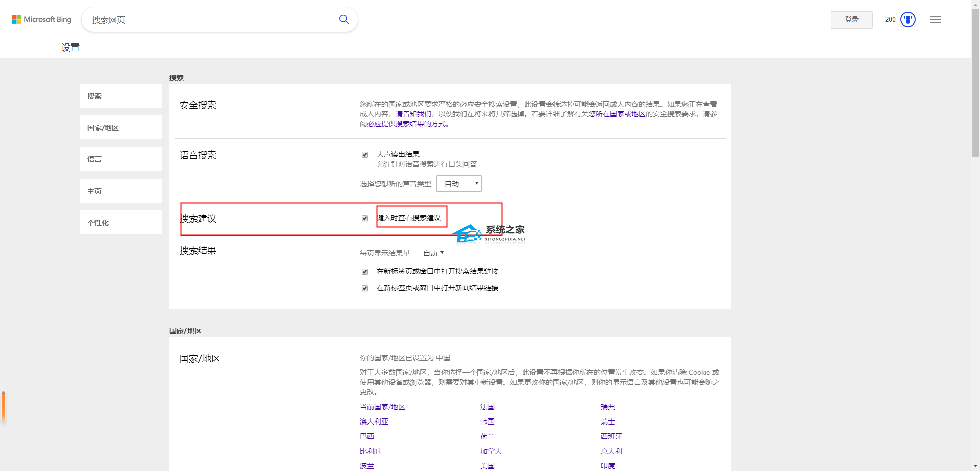Choose 澳大利亚 country link
Viewport: 980px width, 471px height.
(374, 421)
